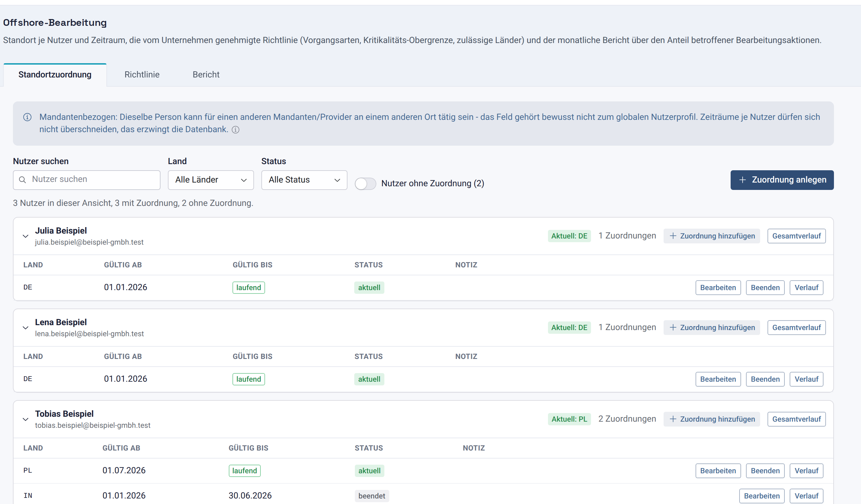Collapse Julia Beispiel's card
The height and width of the screenshot is (504, 861).
coord(26,236)
